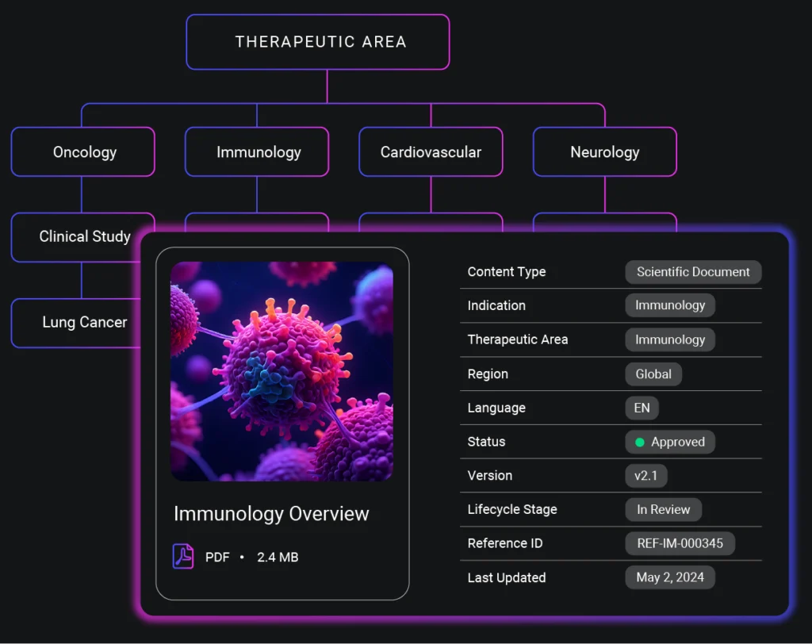Click the EN language tag
The image size is (812, 644).
(642, 408)
